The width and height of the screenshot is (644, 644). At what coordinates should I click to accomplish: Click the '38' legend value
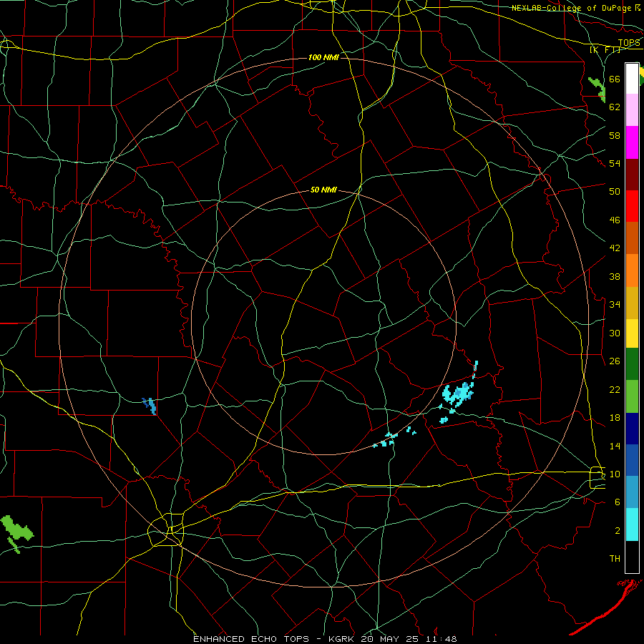615,276
